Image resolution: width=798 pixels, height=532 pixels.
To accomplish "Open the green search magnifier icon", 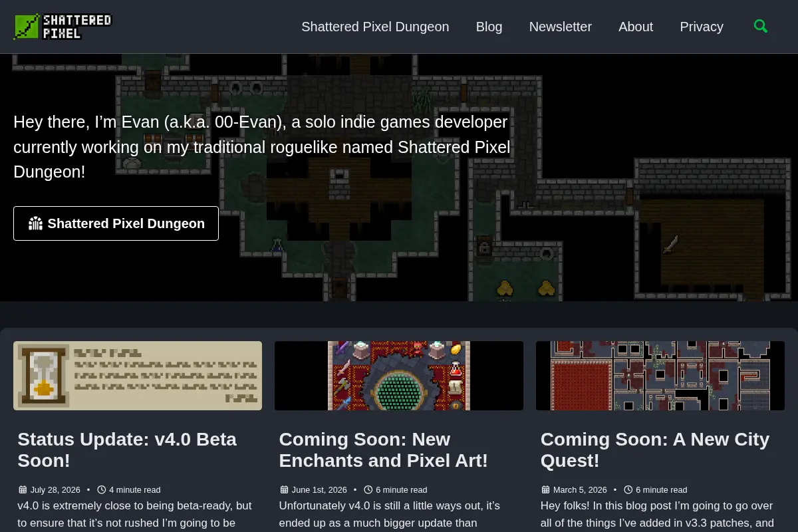I will (761, 27).
